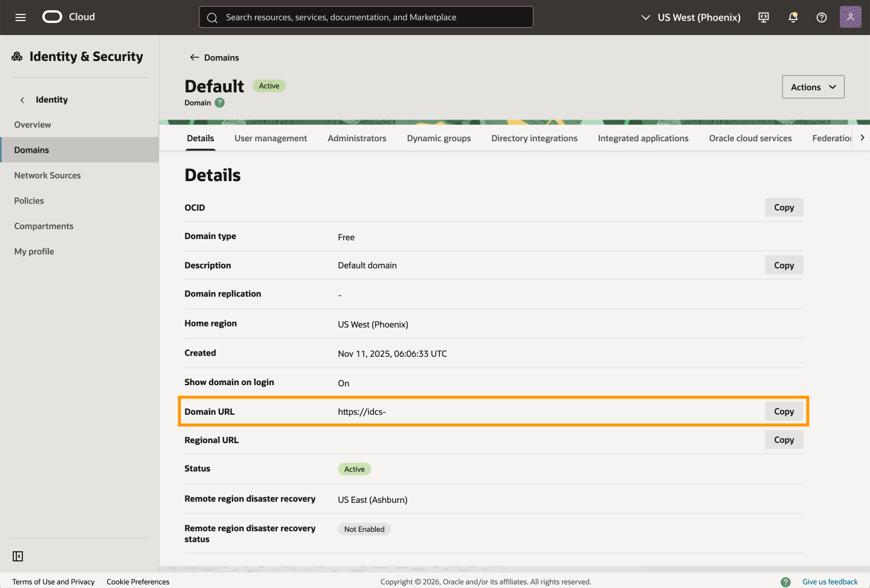Viewport: 870px width, 588px height.
Task: Click the On value for Show domain on login
Action: (344, 383)
